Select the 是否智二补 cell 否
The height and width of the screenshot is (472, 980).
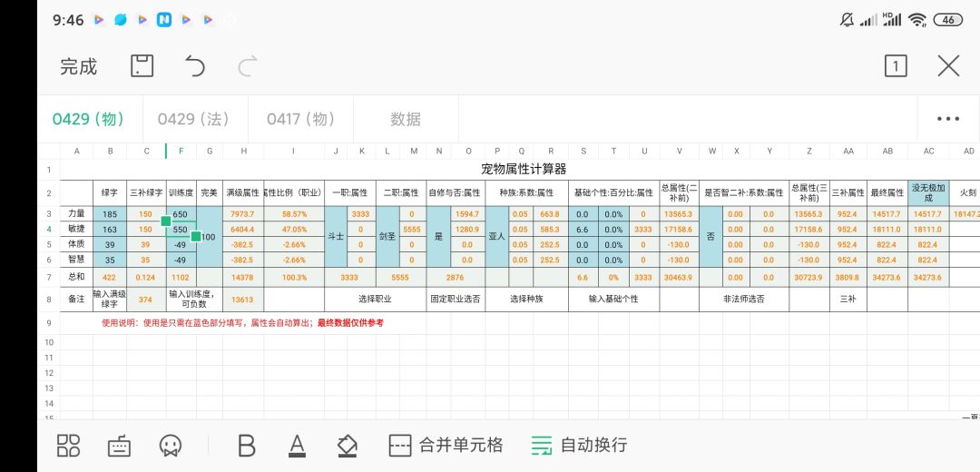pyautogui.click(x=710, y=237)
